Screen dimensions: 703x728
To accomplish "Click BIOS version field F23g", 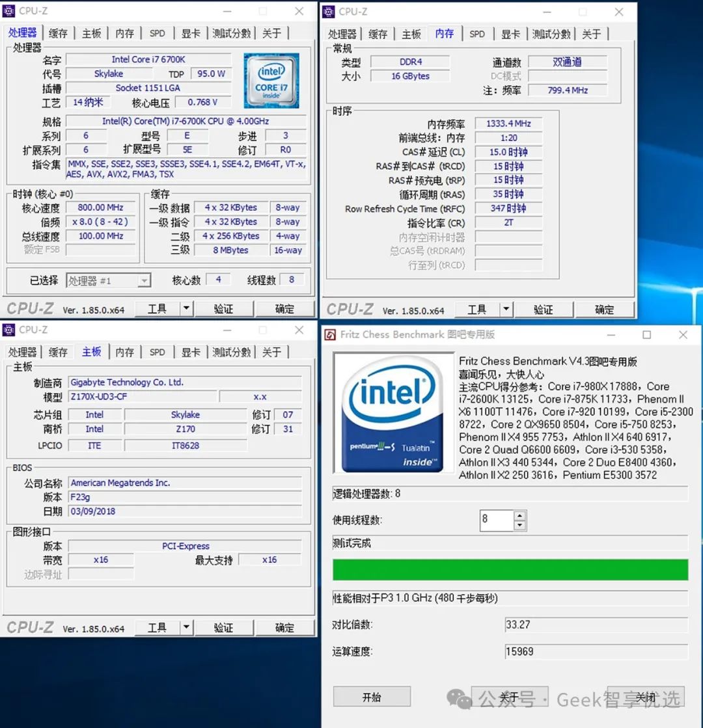I will click(186, 497).
